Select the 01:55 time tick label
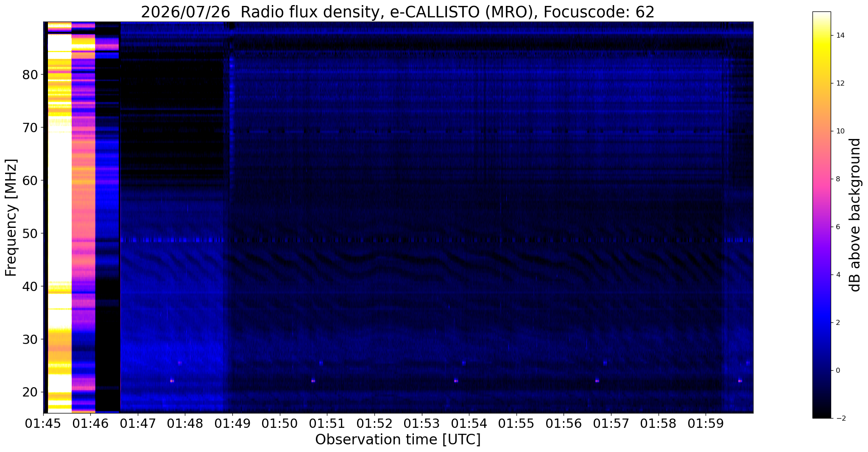 pyautogui.click(x=516, y=424)
